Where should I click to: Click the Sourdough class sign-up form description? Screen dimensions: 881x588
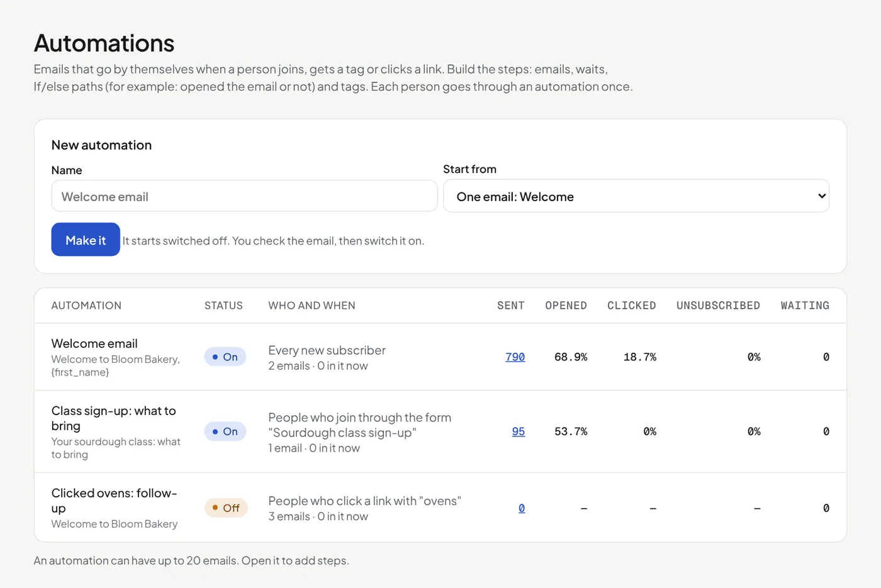pos(360,425)
